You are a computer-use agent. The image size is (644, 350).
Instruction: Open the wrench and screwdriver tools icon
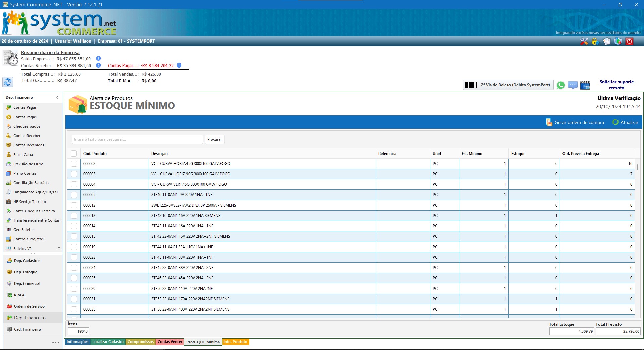pos(584,41)
